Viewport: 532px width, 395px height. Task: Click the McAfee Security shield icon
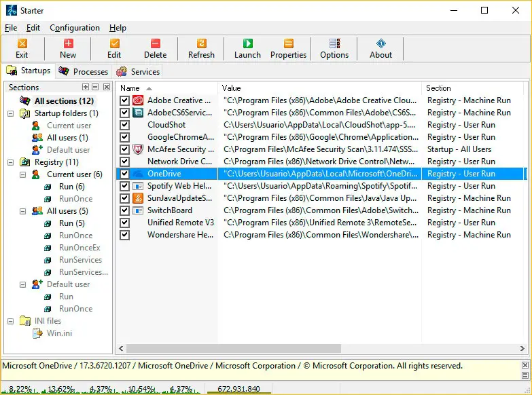[x=138, y=149]
